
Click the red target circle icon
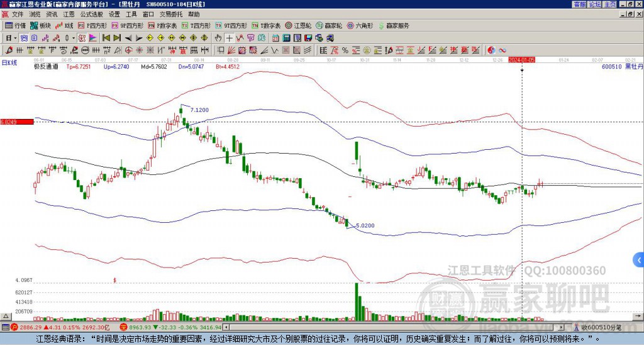click(128, 50)
